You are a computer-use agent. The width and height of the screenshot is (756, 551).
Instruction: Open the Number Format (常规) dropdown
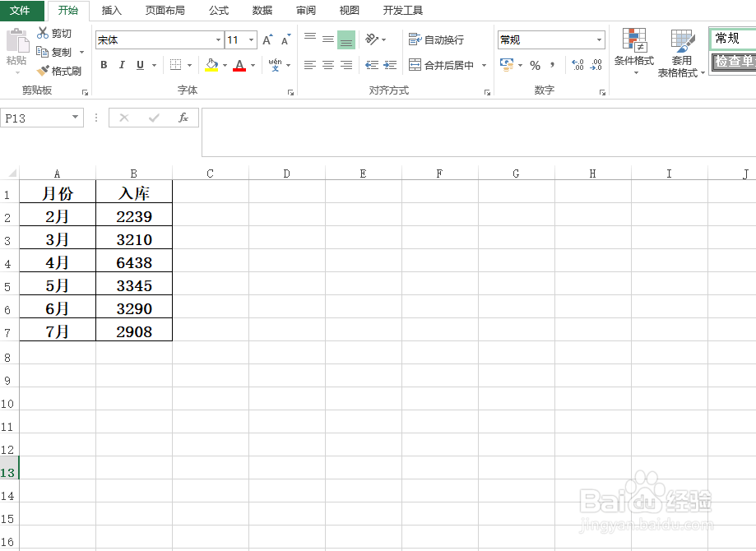[598, 39]
